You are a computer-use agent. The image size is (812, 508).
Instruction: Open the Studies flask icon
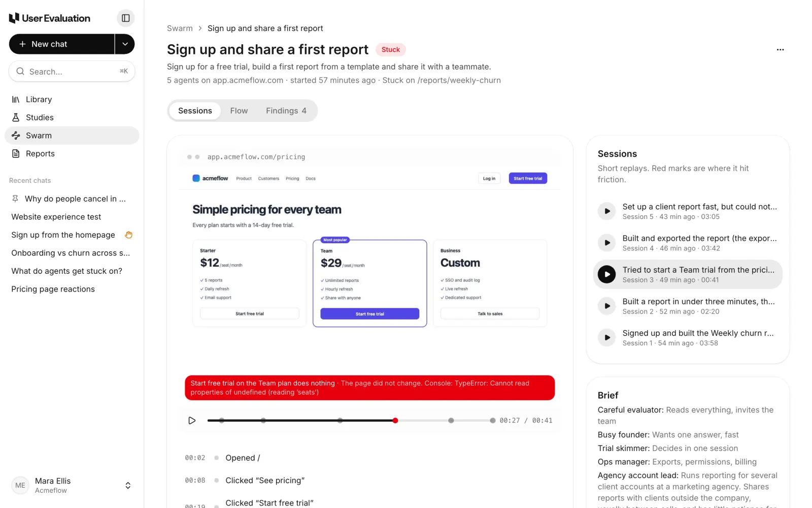16,117
